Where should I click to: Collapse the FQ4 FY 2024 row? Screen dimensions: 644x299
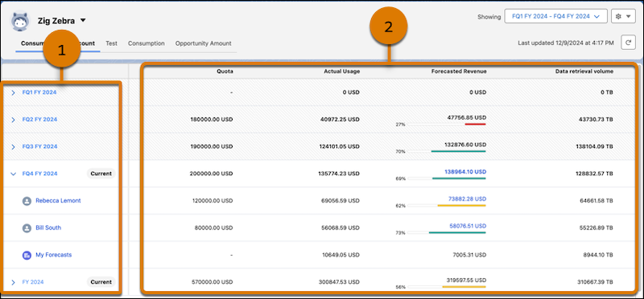click(13, 174)
